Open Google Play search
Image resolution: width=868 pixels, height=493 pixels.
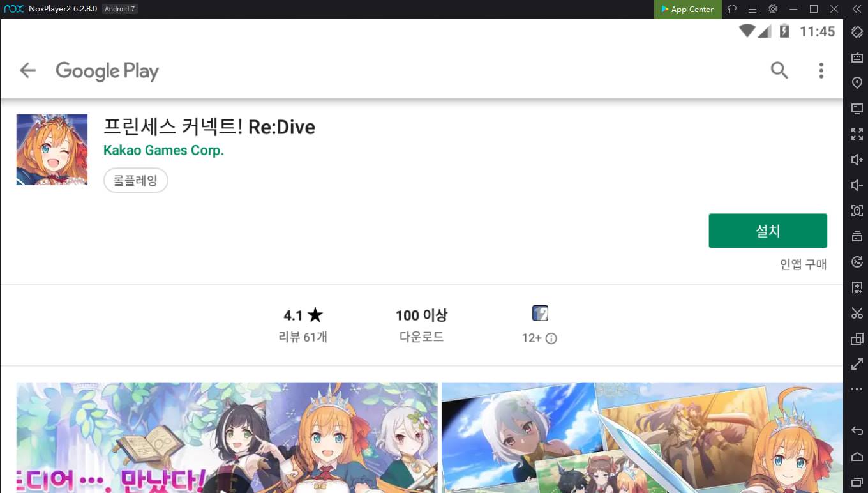point(779,70)
